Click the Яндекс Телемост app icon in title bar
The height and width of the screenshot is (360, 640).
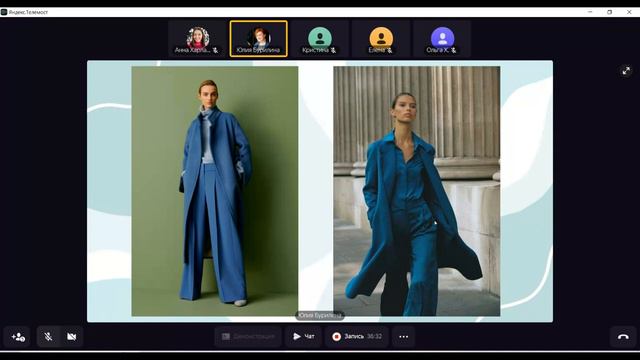(x=4, y=12)
